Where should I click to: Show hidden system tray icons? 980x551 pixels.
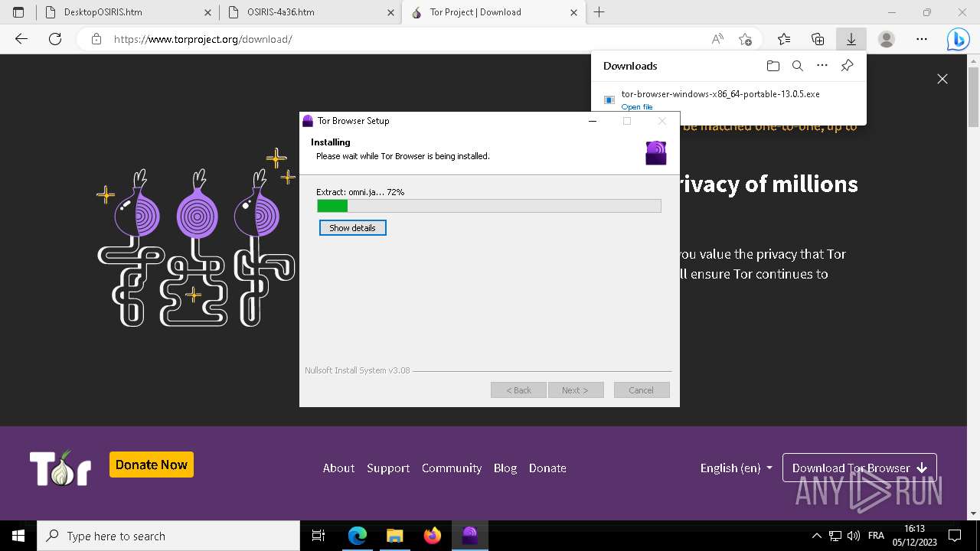point(816,536)
